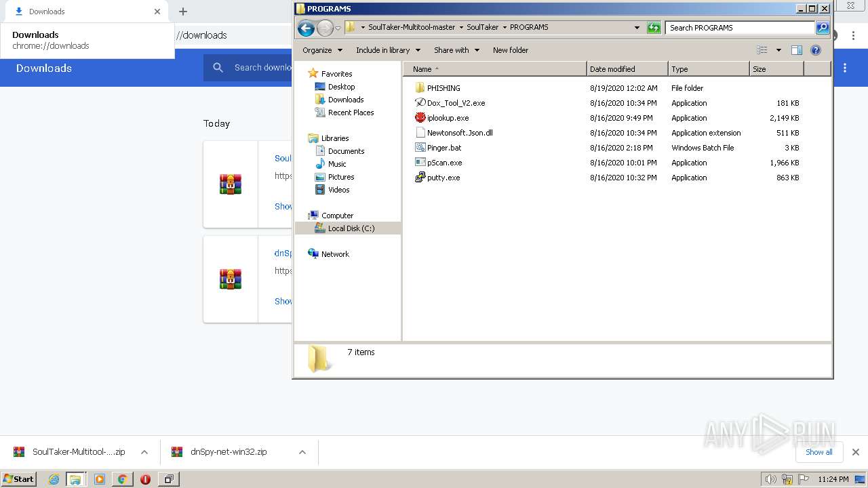Click the taskbar clock showing 11:24 PM
The image size is (868, 488).
coord(833,479)
